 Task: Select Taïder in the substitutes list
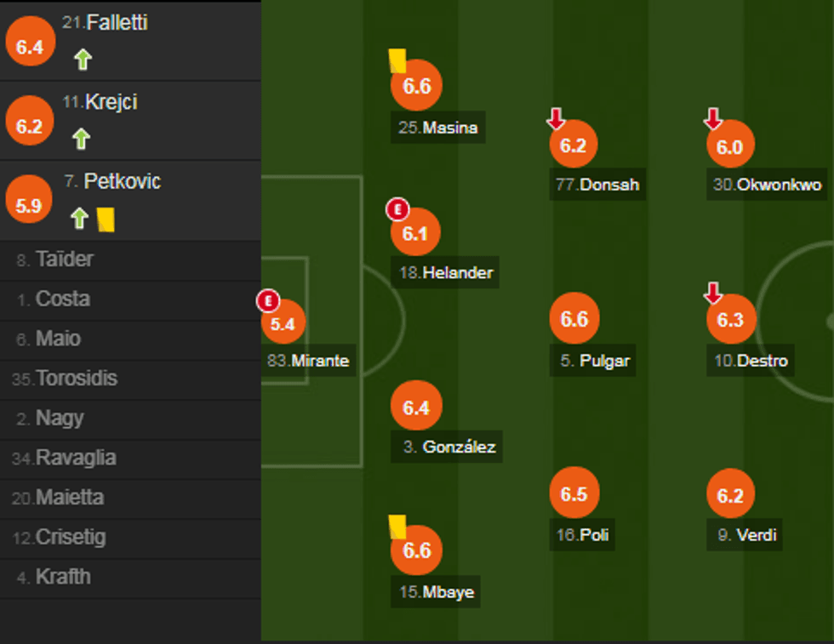click(x=65, y=259)
